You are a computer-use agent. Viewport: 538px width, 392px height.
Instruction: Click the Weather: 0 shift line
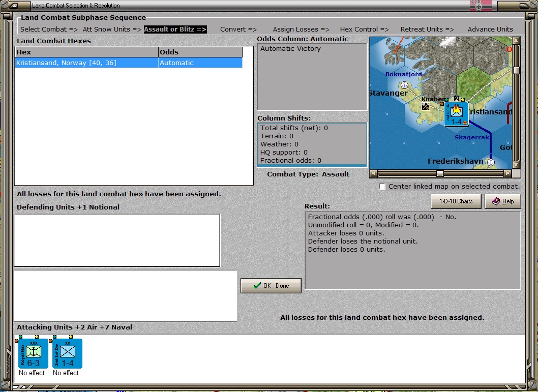pyautogui.click(x=279, y=144)
